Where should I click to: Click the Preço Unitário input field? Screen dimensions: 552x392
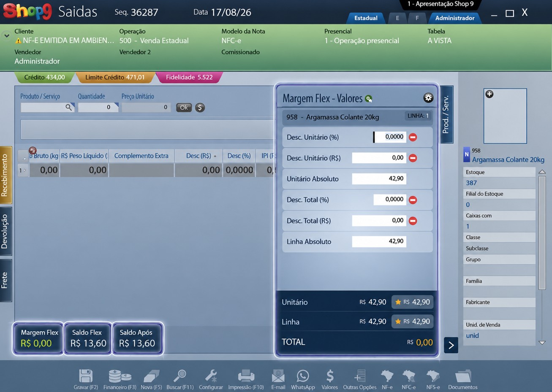(147, 108)
